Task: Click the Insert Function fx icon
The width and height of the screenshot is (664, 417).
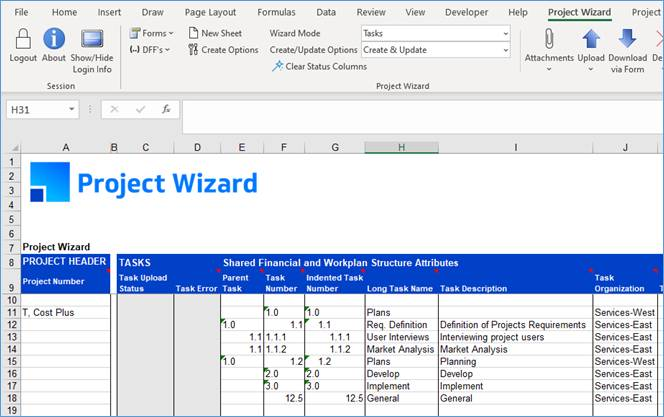Action: (166, 109)
